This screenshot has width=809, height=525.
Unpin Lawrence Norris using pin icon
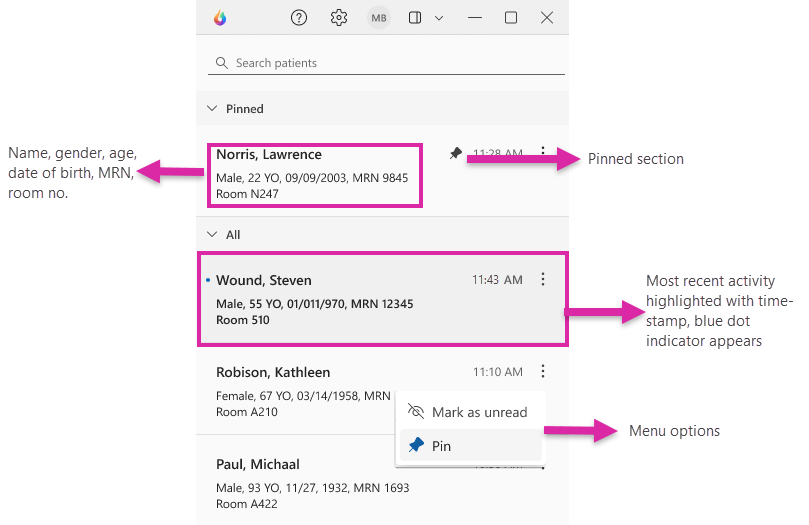[x=456, y=154]
